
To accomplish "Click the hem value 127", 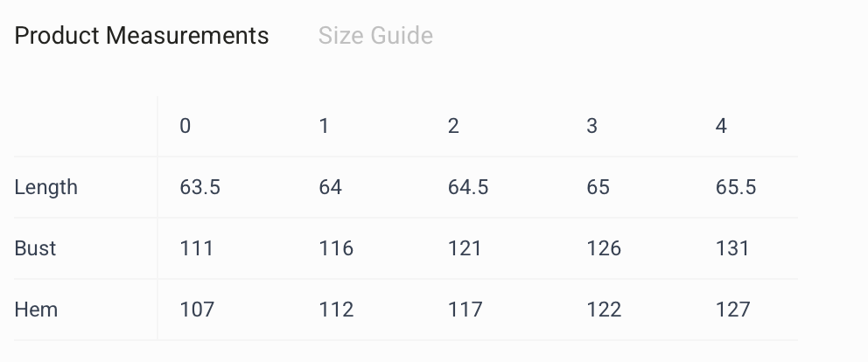I will point(733,309).
